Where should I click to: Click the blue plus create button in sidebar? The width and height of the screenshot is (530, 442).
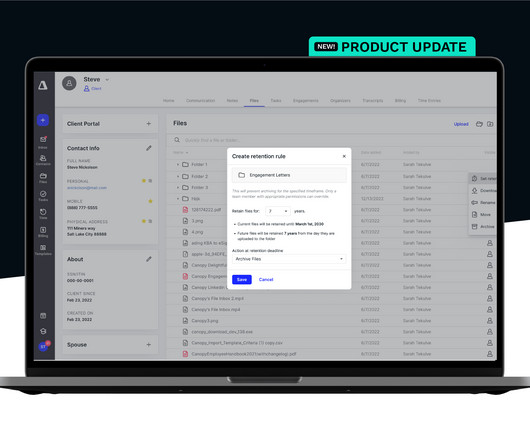43,120
